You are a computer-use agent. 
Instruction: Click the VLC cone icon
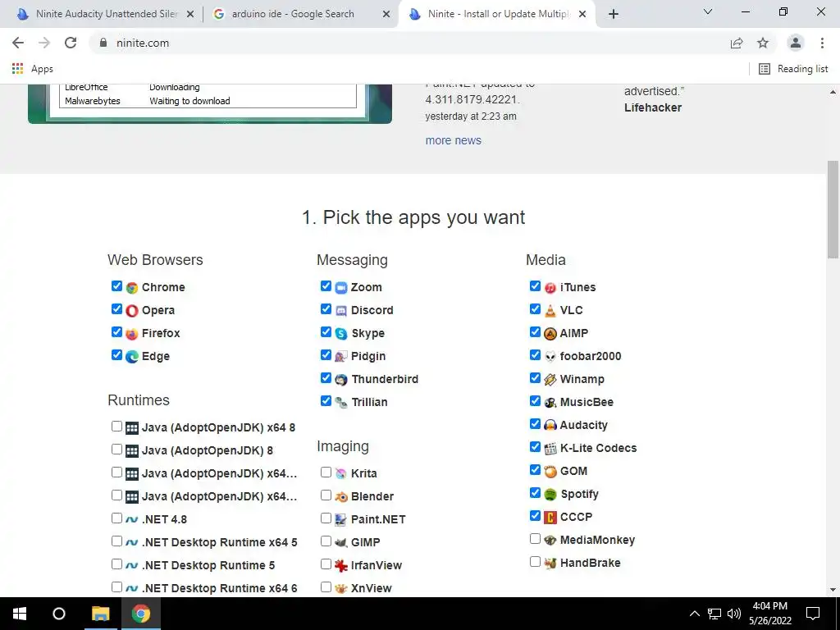[550, 311]
